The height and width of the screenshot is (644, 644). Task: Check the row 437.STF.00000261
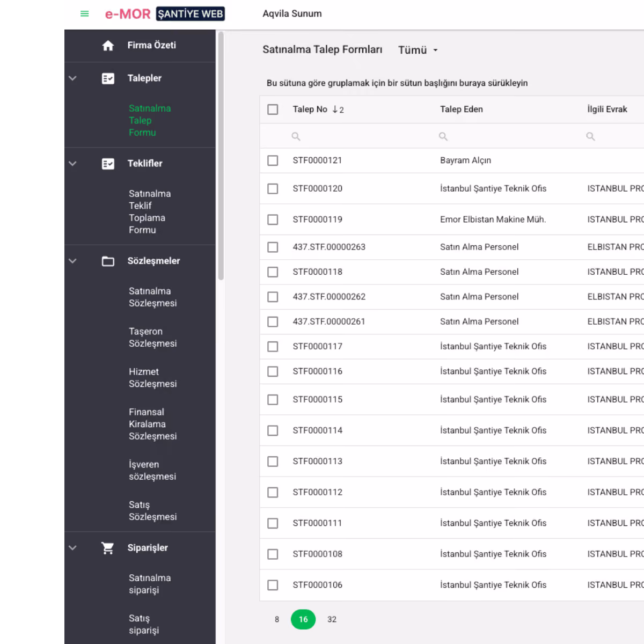click(273, 321)
